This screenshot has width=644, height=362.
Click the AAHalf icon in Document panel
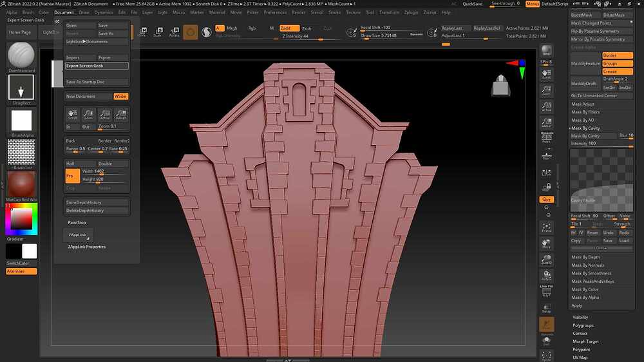pos(121,114)
